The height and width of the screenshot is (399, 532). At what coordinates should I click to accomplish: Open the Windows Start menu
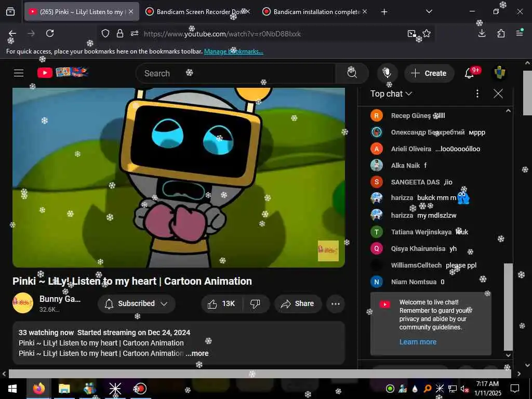point(12,389)
